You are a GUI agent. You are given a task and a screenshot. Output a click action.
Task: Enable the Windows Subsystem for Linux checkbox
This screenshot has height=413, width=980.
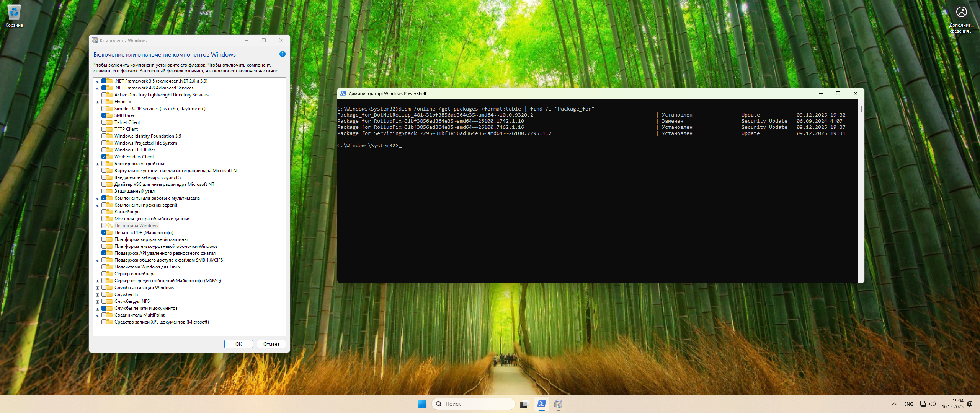[x=104, y=267]
